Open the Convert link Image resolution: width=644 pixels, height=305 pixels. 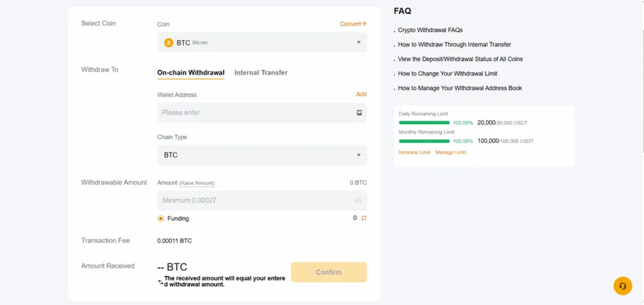(x=353, y=24)
